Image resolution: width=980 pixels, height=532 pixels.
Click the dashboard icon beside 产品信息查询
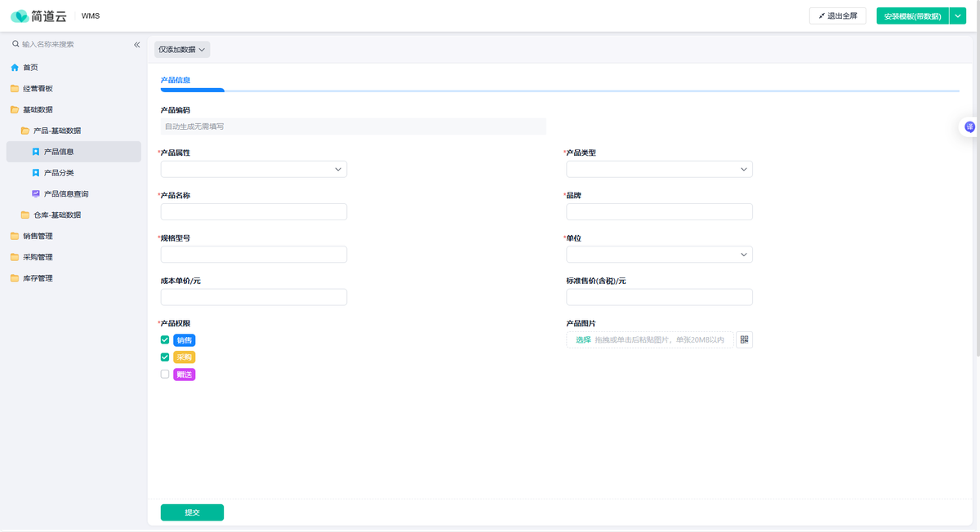click(x=36, y=194)
